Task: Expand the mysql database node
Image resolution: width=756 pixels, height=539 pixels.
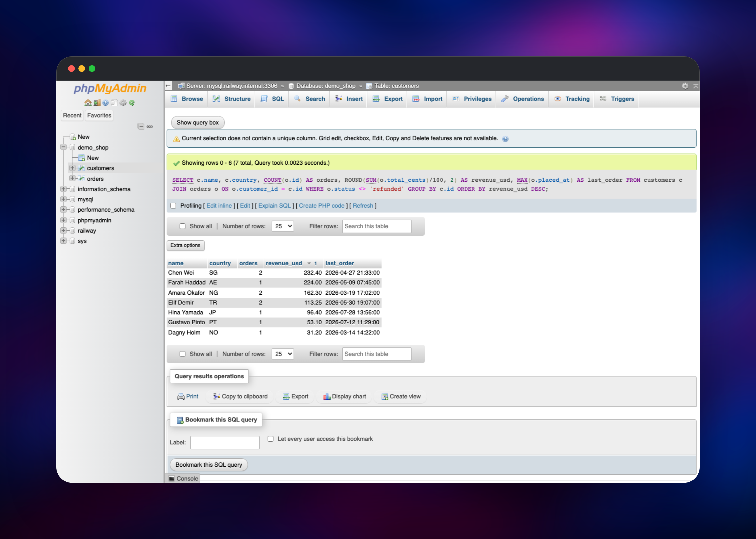Action: (x=63, y=199)
